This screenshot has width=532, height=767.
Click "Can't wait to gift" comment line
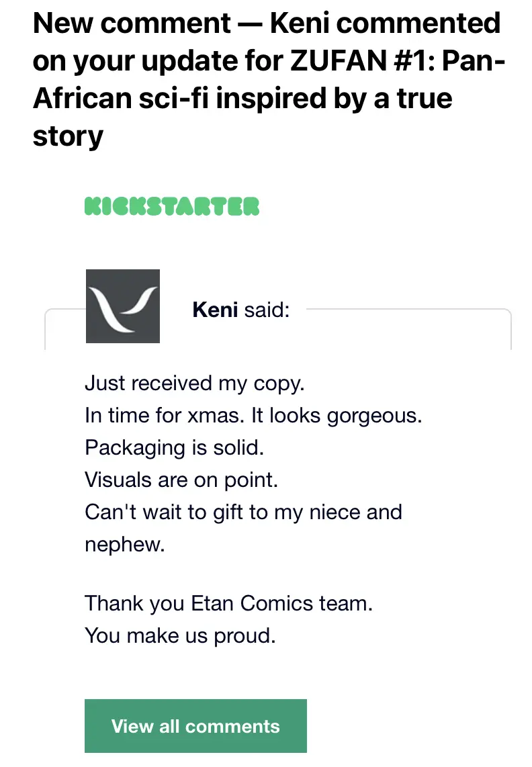coord(243,512)
